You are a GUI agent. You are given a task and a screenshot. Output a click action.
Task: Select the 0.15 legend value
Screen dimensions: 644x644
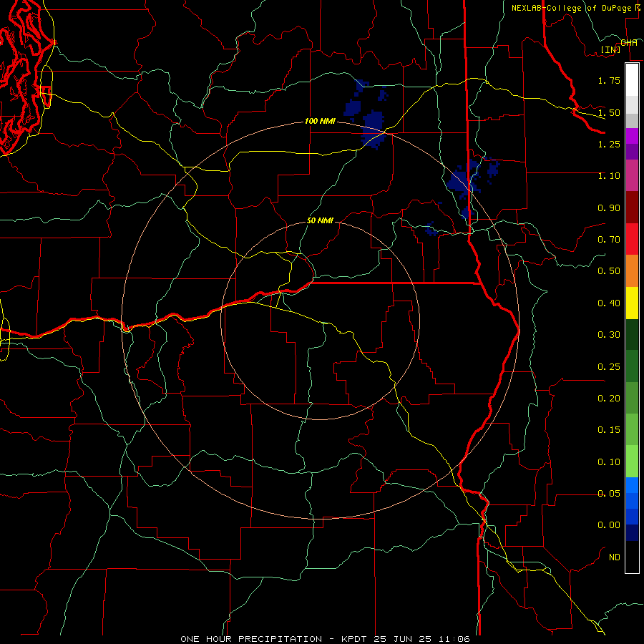(x=609, y=430)
